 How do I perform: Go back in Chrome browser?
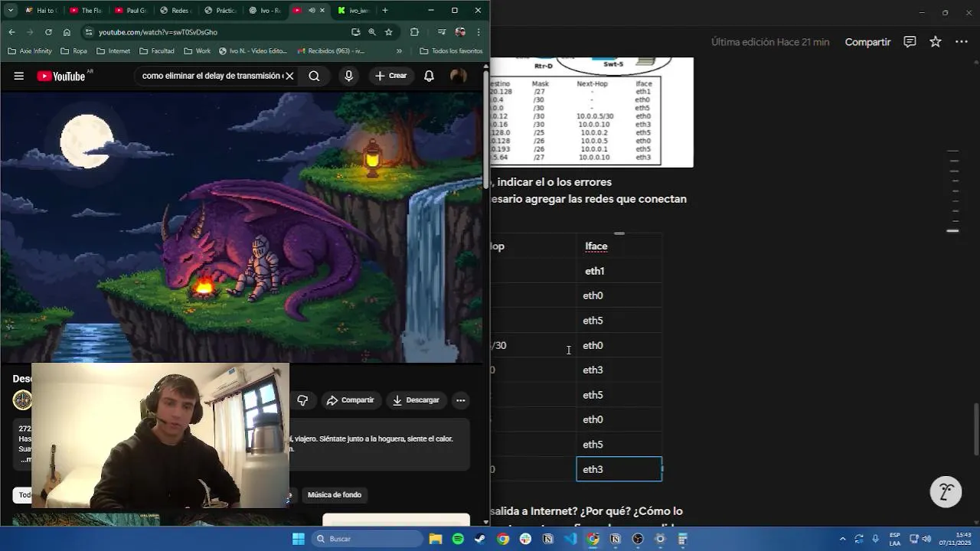tap(11, 32)
